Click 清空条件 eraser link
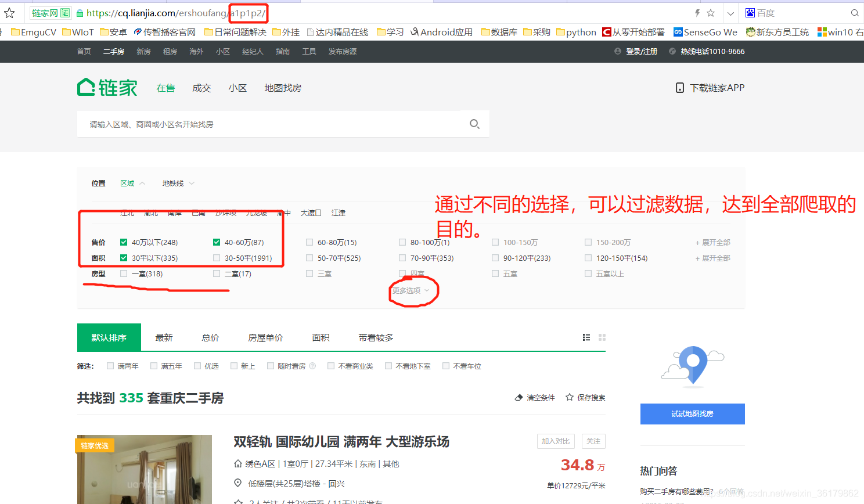This screenshot has width=864, height=504. pos(535,398)
